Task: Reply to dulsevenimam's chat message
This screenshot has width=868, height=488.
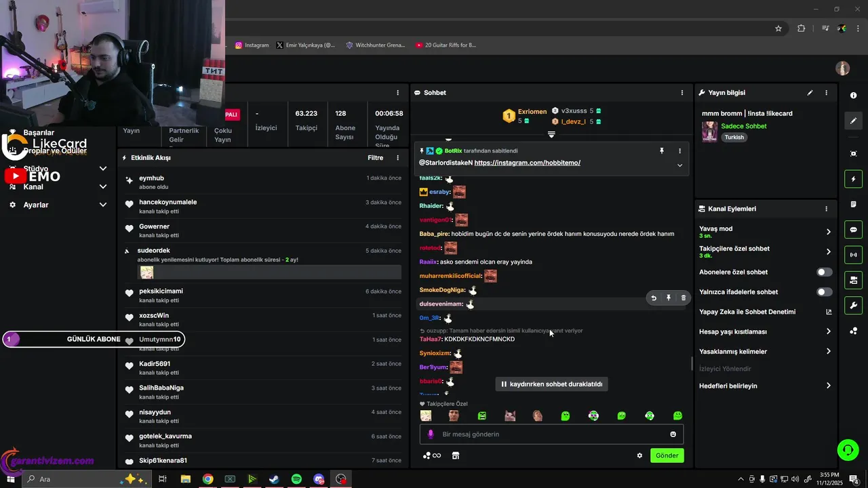Action: [x=654, y=298]
